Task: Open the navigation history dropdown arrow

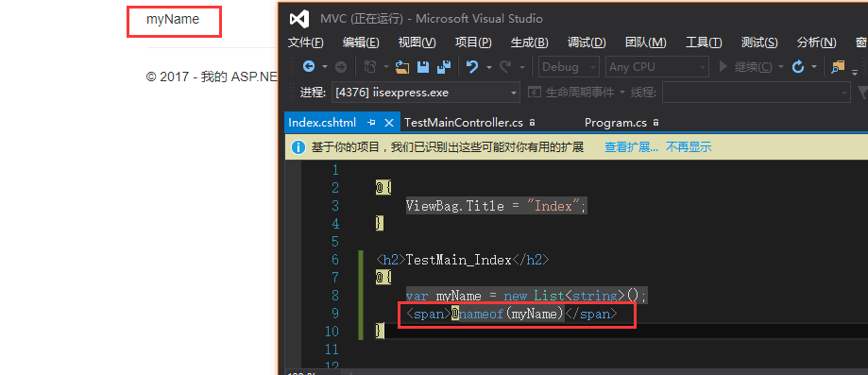Action: [325, 67]
